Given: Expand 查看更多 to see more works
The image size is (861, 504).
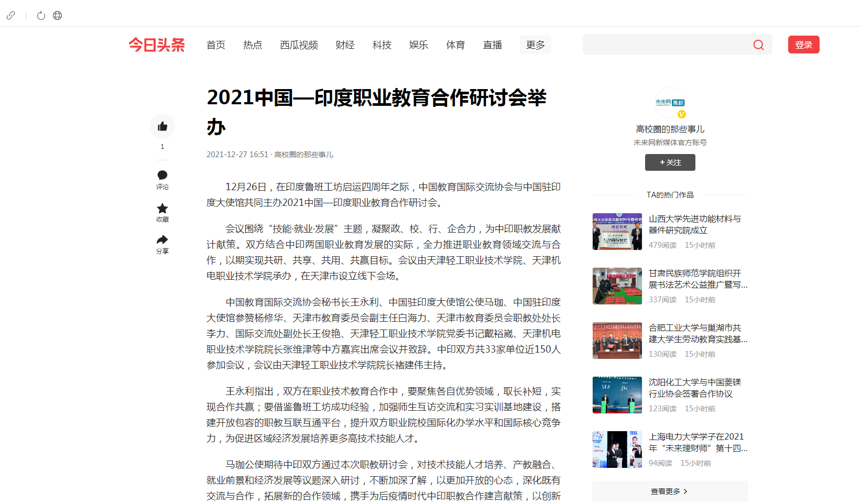Looking at the screenshot, I should [669, 491].
